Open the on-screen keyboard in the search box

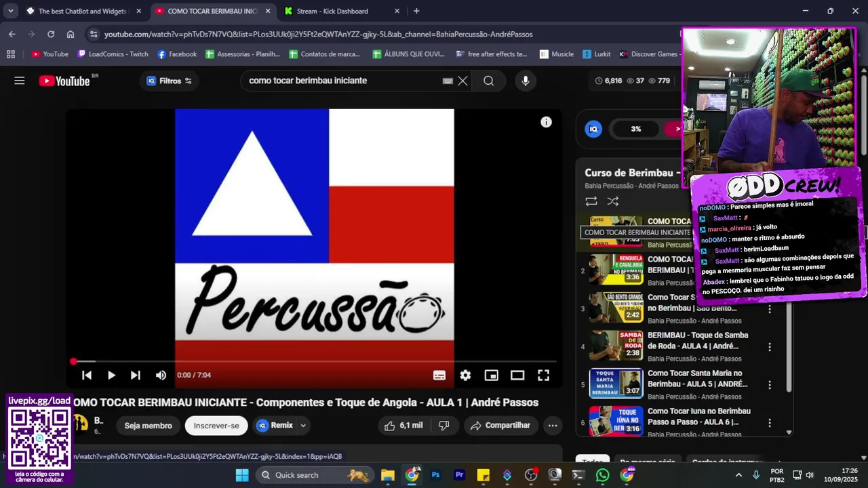pyautogui.click(x=448, y=81)
